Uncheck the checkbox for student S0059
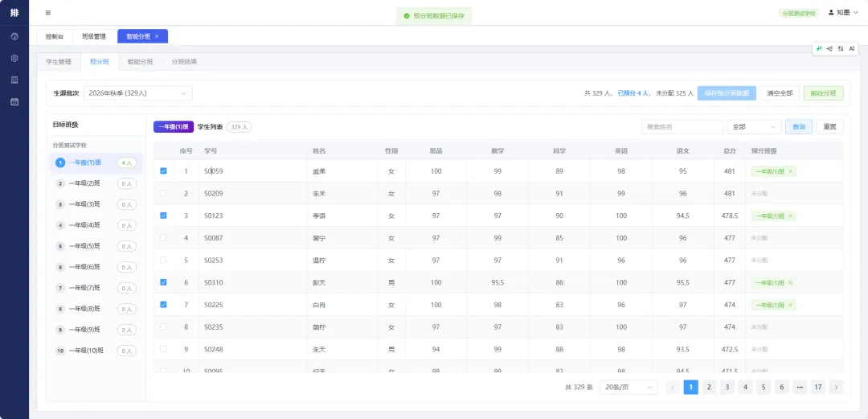Viewport: 868px width, 419px height. tap(163, 171)
